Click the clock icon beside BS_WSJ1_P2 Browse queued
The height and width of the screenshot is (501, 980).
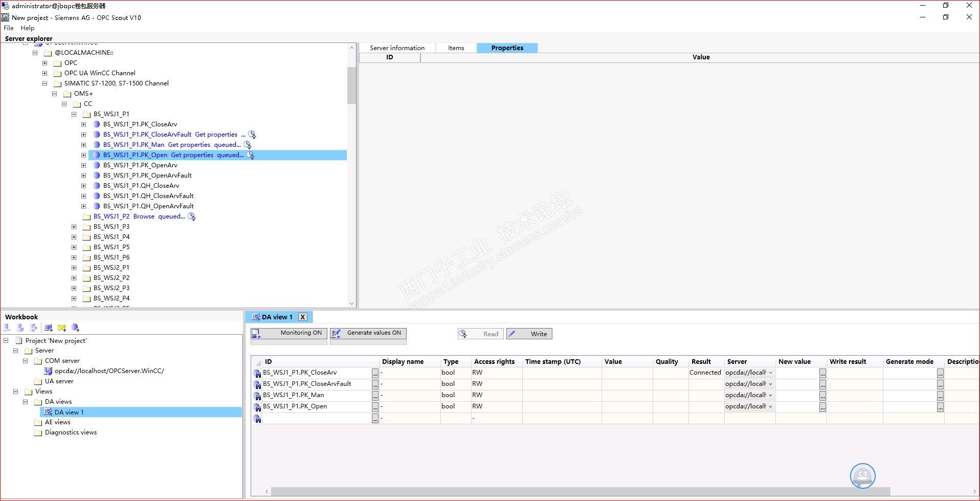tap(192, 216)
